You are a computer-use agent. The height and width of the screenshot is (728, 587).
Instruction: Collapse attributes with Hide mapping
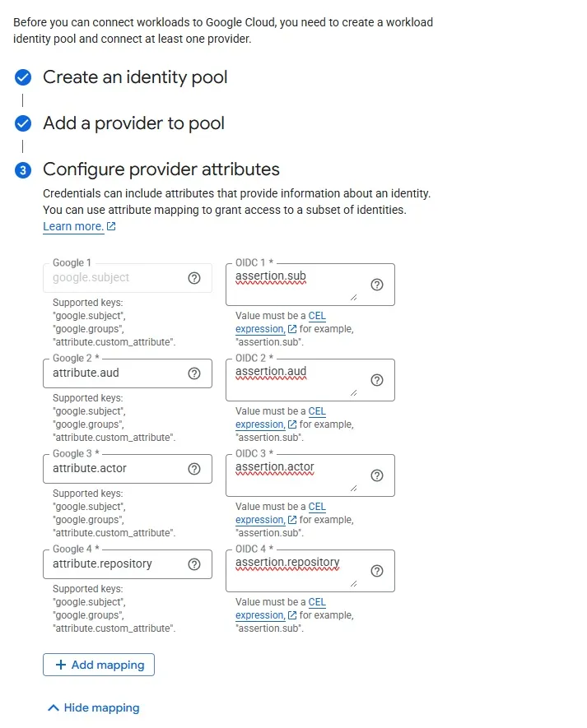tap(94, 707)
